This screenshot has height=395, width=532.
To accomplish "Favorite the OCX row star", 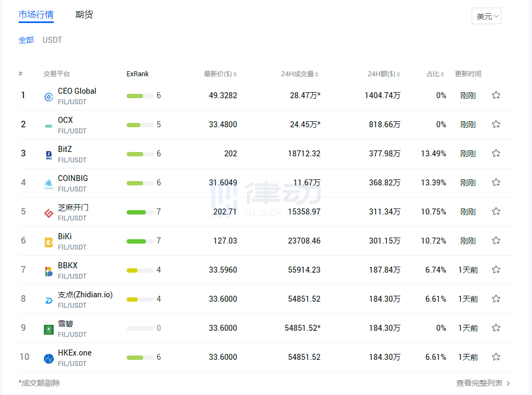I will tap(496, 124).
